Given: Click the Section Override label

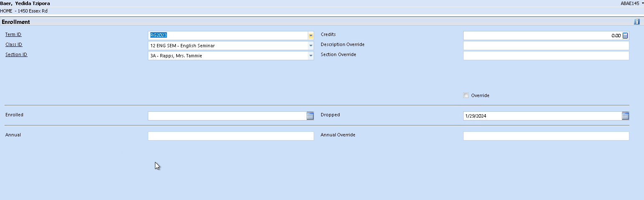Looking at the screenshot, I should [x=338, y=54].
